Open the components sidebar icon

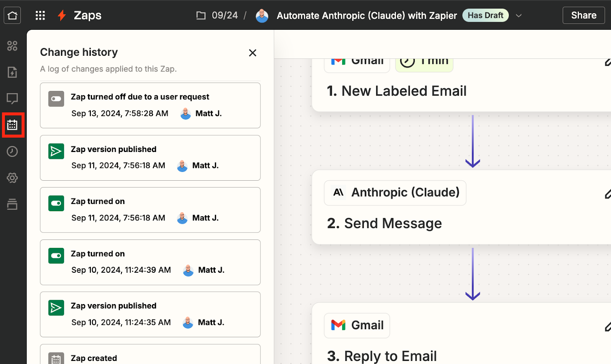tap(12, 46)
